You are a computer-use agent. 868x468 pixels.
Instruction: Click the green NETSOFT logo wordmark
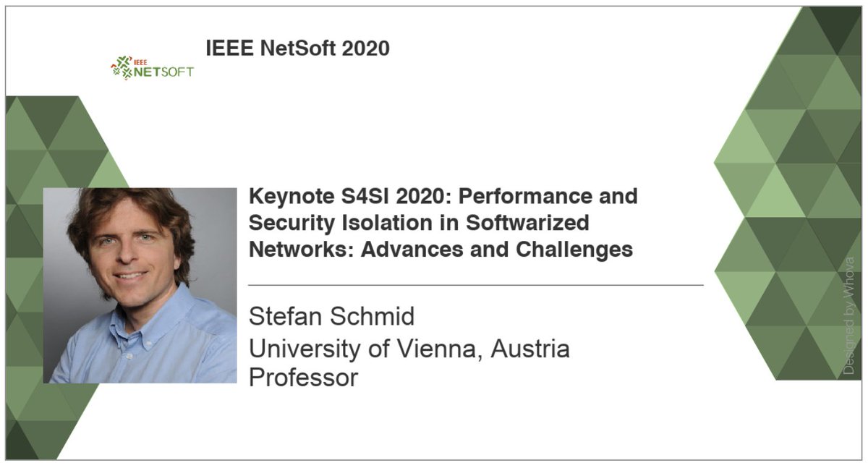pos(163,72)
